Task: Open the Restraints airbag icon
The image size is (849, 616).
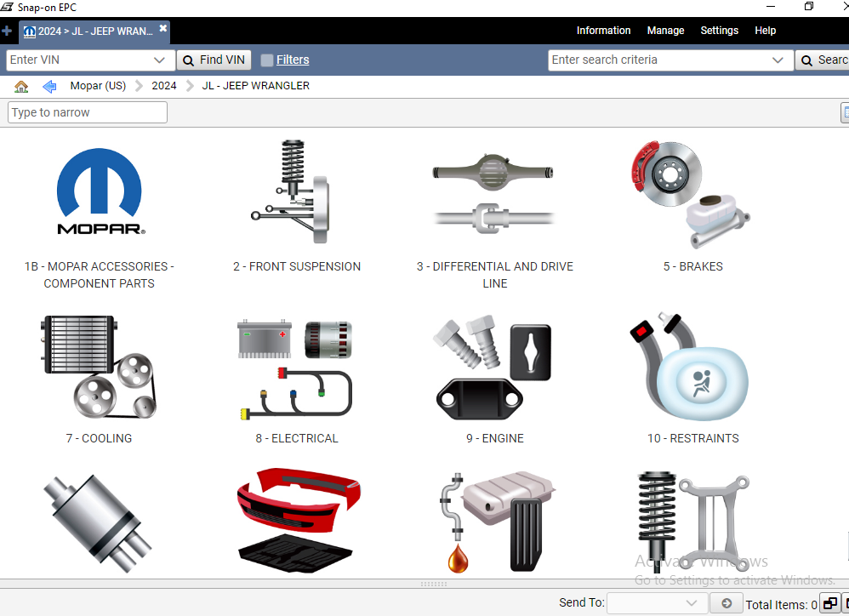Action: pyautogui.click(x=692, y=368)
